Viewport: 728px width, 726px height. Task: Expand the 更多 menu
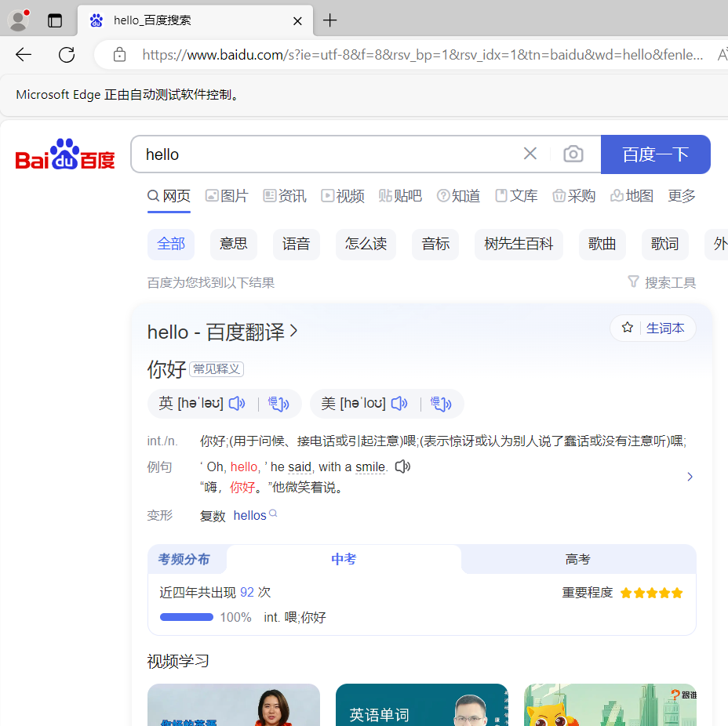[x=682, y=196]
